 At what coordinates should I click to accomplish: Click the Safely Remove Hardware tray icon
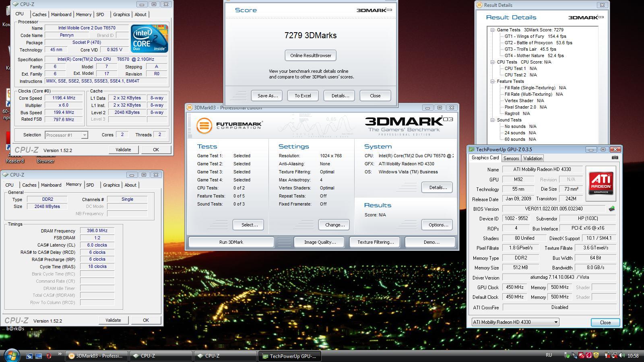click(x=567, y=356)
